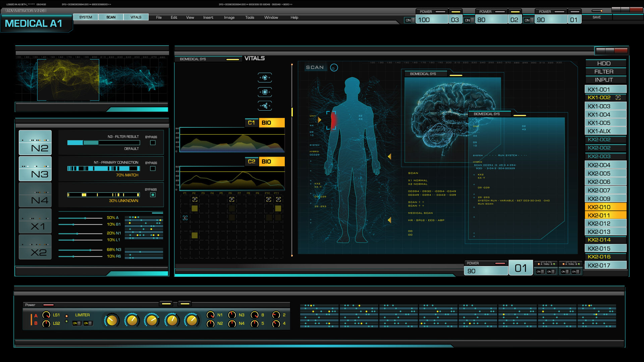Image resolution: width=644 pixels, height=362 pixels.
Task: Select the KX2-010 list entry
Action: (605, 207)
